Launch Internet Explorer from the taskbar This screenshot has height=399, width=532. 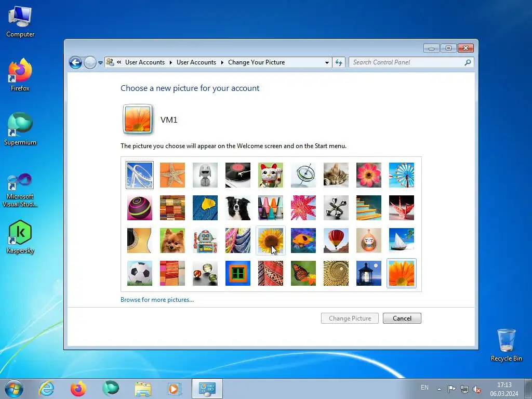[46, 389]
